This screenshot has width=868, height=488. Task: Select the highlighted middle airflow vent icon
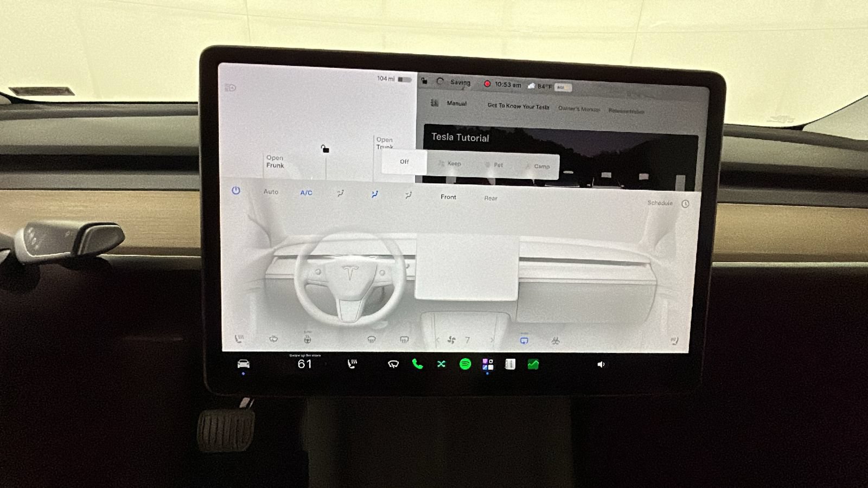(374, 194)
